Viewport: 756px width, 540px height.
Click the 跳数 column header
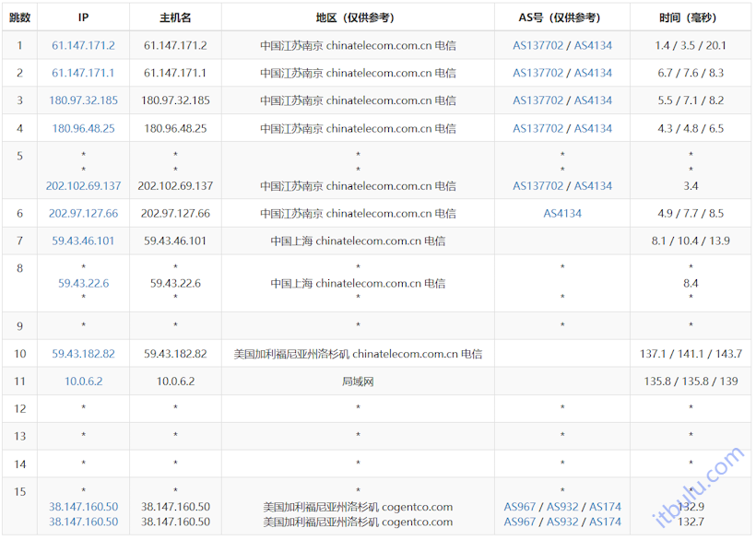tap(18, 16)
